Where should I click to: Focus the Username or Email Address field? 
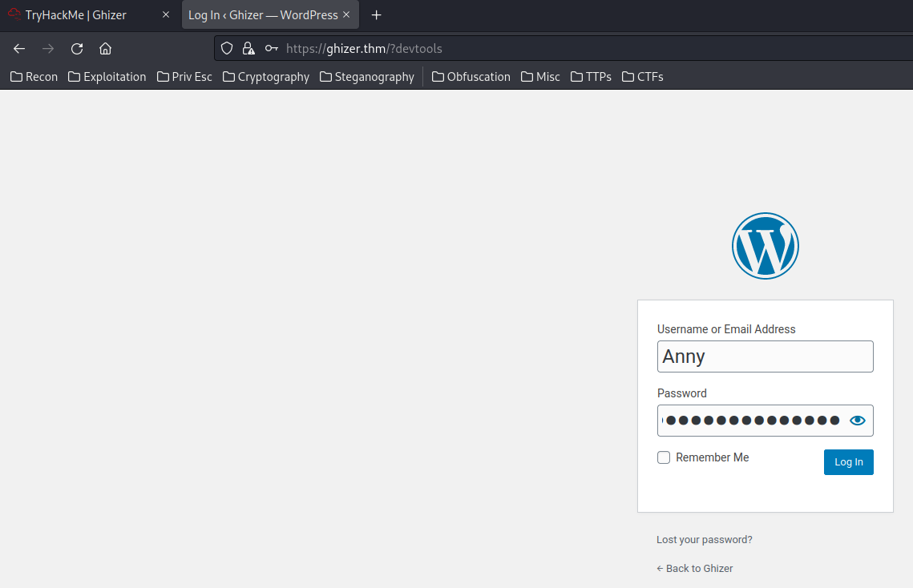point(765,356)
